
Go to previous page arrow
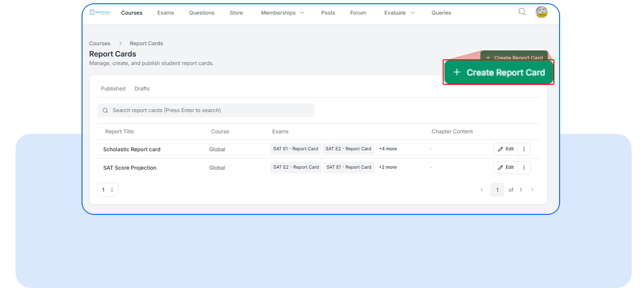[x=481, y=190]
